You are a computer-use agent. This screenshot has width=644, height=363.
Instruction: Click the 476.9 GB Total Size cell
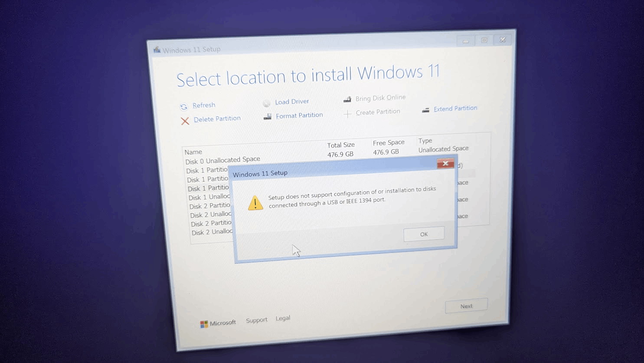click(x=340, y=154)
